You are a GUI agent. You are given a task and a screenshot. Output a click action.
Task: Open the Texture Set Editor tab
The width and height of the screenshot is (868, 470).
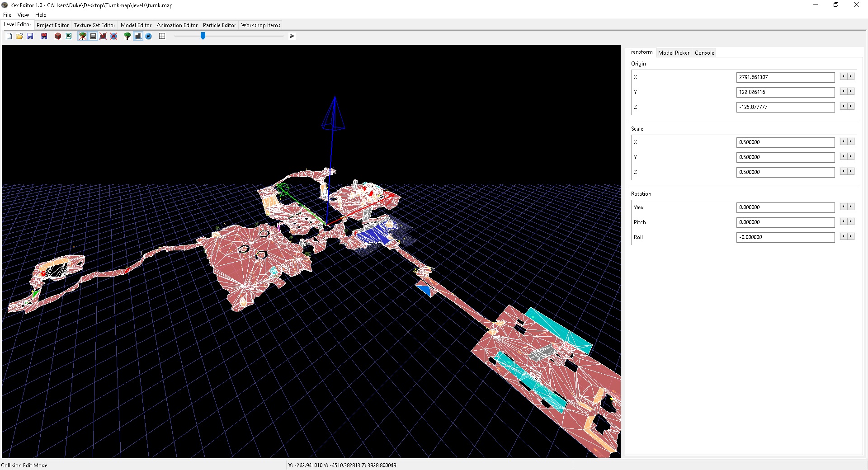[x=94, y=25]
